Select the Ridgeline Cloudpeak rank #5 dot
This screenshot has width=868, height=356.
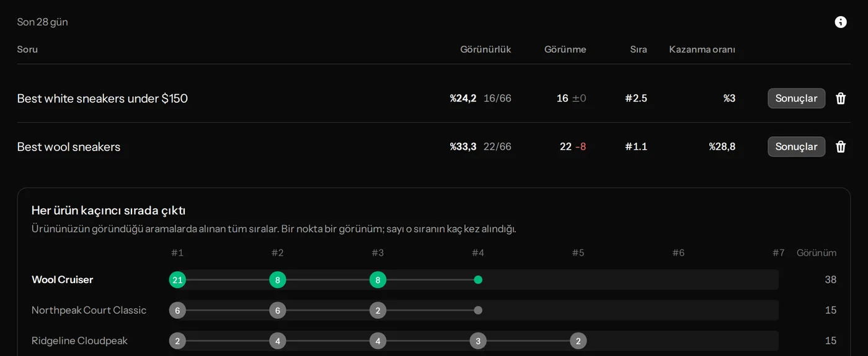pos(578,341)
